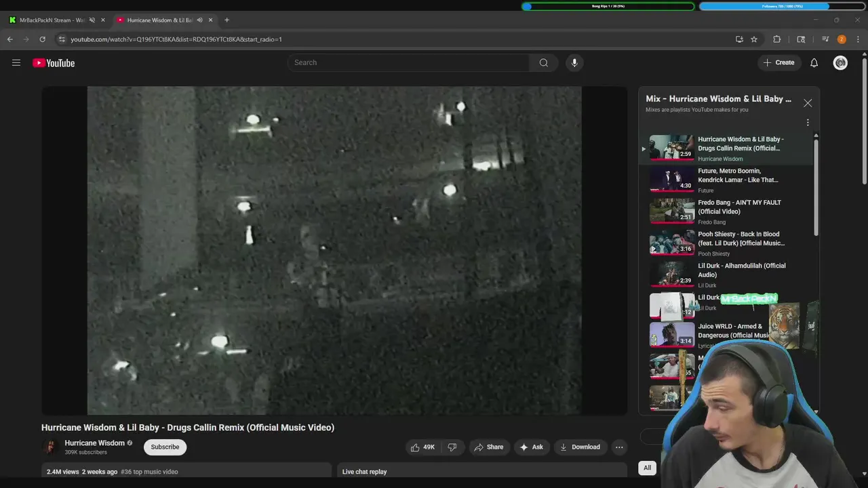Click the Hurricane Wisdom channel avatar
This screenshot has width=868, height=488.
pos(50,447)
